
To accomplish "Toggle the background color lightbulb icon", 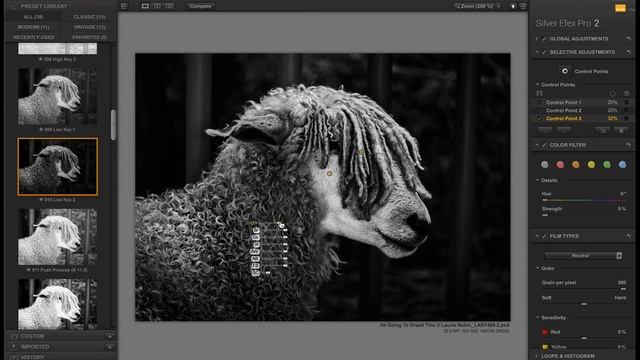I will pos(513,6).
